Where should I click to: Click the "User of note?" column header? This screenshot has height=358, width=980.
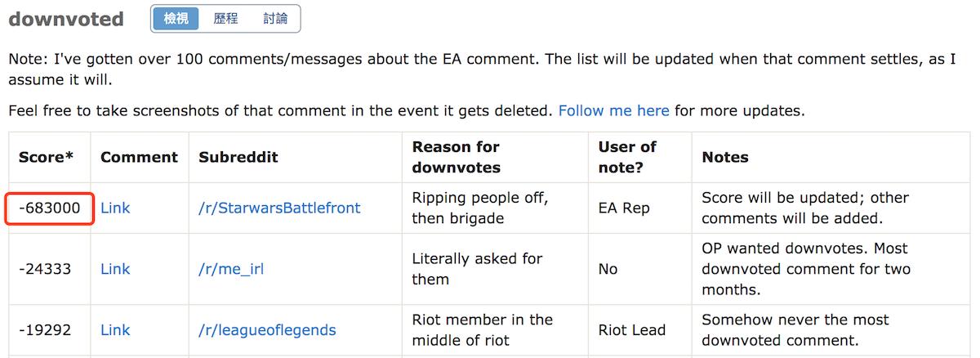tap(627, 157)
